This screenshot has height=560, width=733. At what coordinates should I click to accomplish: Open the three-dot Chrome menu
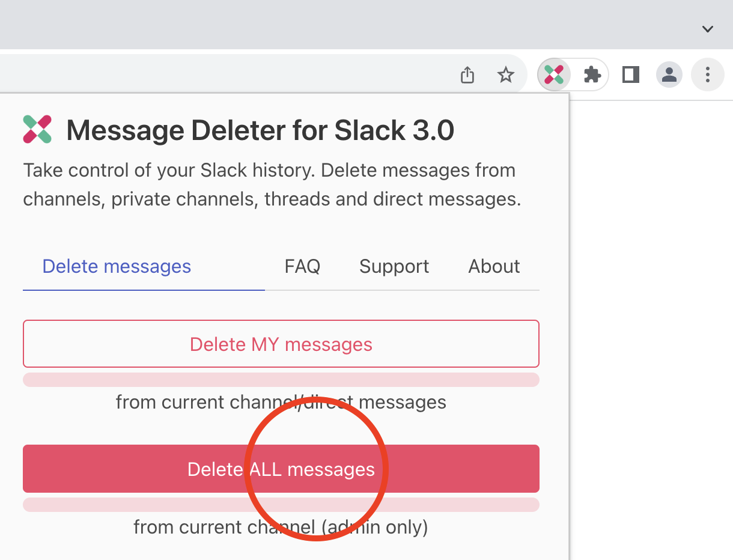point(707,75)
